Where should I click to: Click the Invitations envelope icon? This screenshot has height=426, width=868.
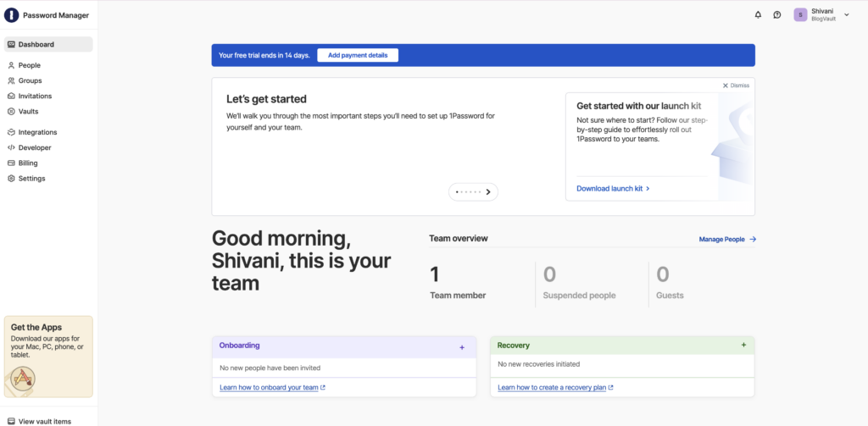11,97
